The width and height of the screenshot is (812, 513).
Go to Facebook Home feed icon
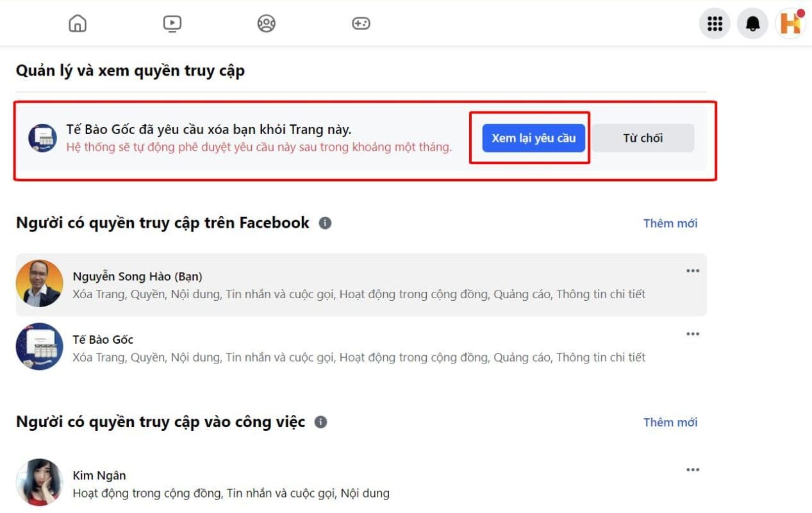[78, 24]
